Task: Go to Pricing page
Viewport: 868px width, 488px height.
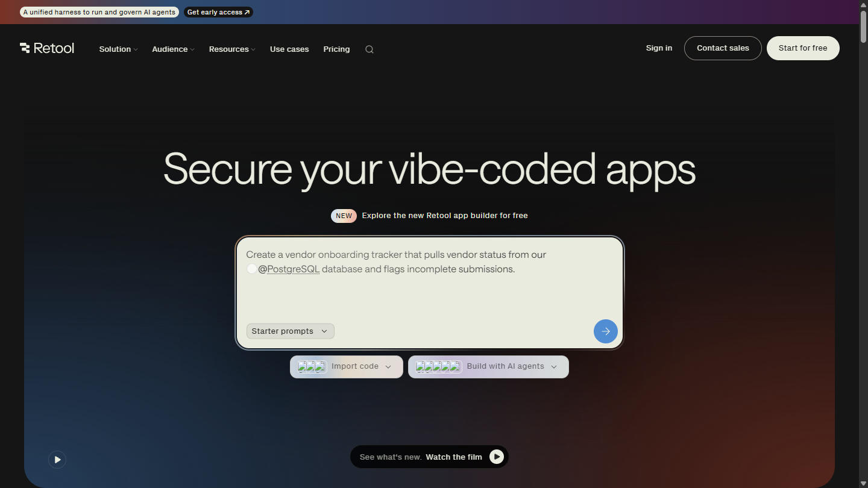Action: tap(336, 49)
